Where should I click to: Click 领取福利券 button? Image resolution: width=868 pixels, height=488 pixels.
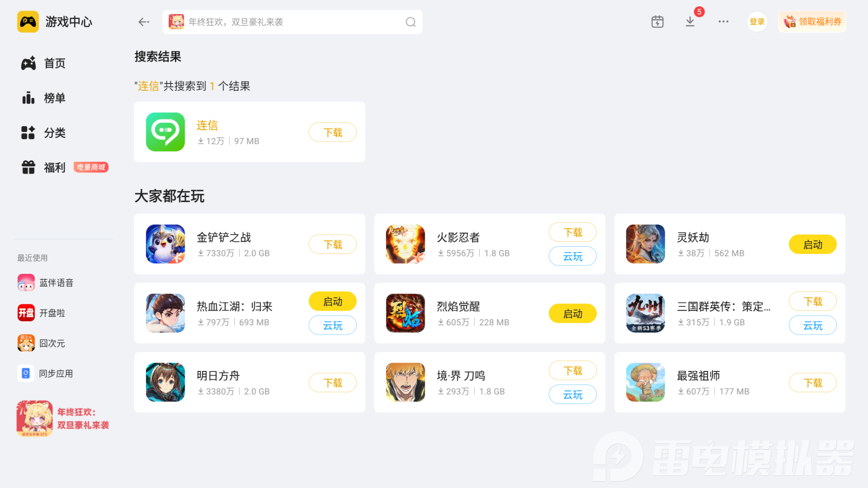coord(812,22)
